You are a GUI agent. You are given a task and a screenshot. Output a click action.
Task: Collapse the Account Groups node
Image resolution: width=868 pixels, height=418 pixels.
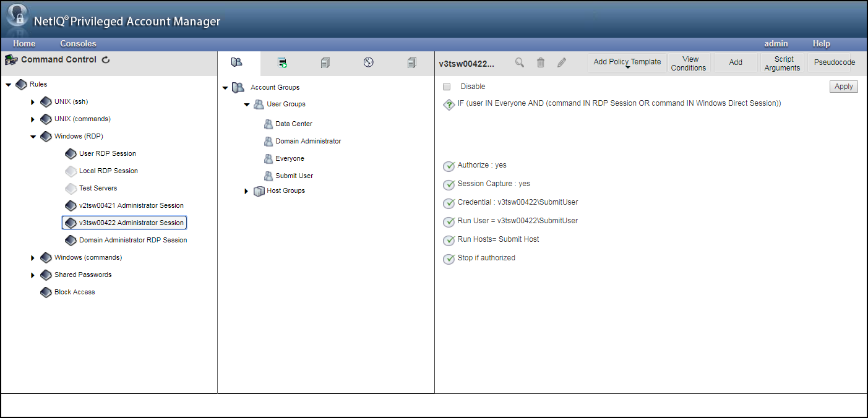(x=225, y=88)
